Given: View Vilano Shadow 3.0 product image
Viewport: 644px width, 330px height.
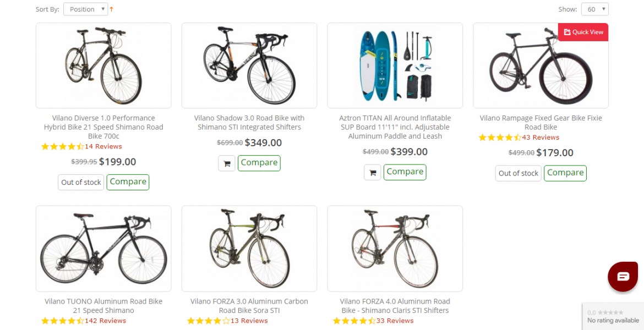Looking at the screenshot, I should tap(249, 65).
